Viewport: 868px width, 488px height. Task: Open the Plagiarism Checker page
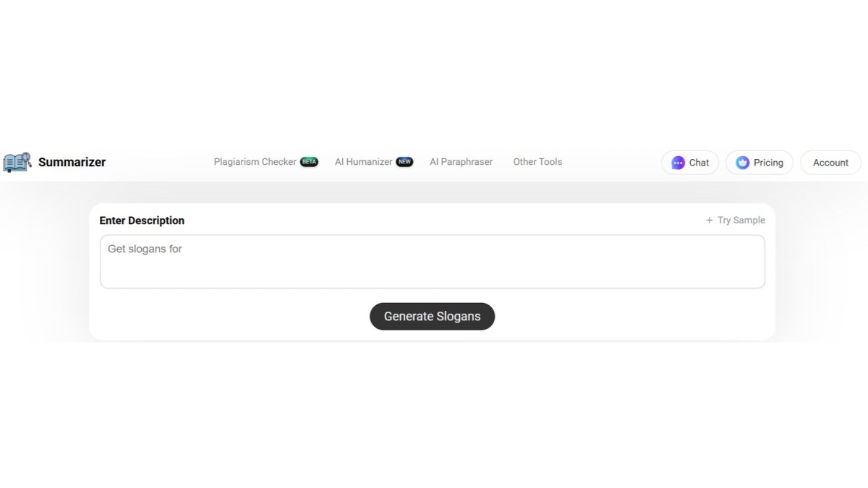click(255, 162)
